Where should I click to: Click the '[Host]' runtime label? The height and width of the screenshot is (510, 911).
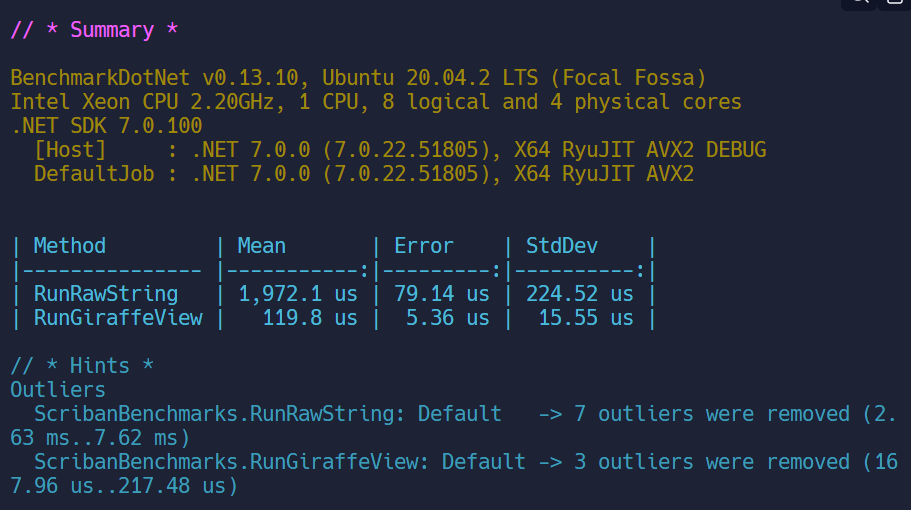tap(70, 150)
